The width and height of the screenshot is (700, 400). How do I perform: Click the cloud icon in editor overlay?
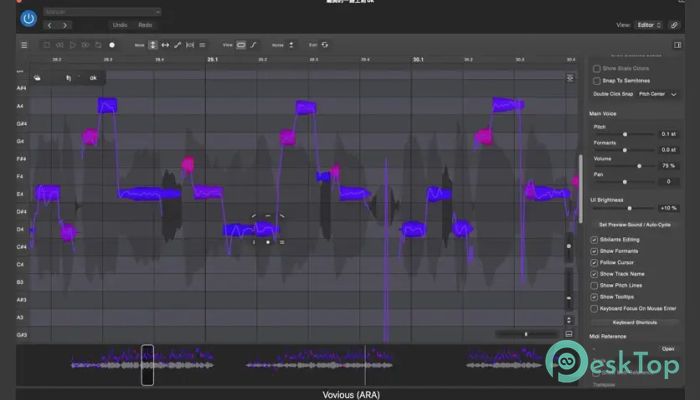37,78
